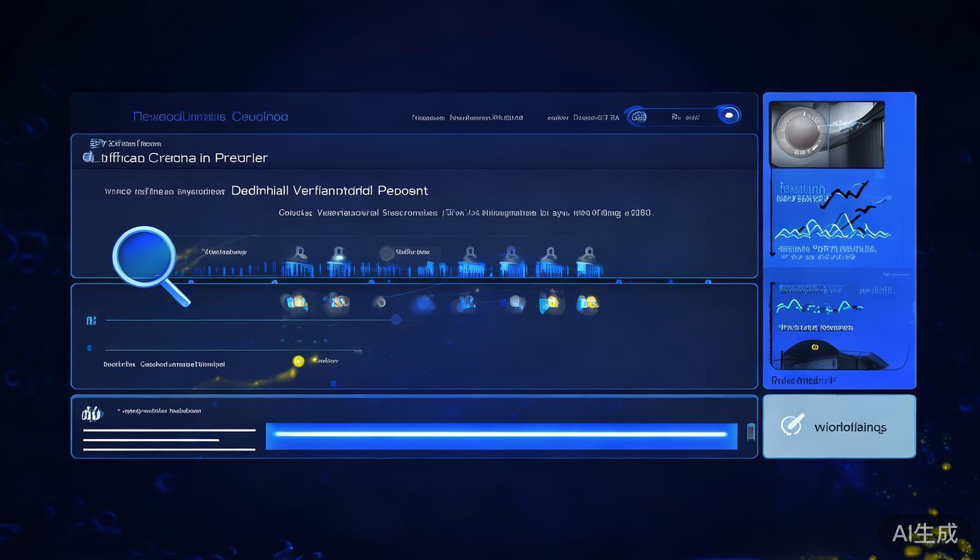Screen dimensions: 980x560
Task: Click the globe icon in the header
Action: pos(637,116)
